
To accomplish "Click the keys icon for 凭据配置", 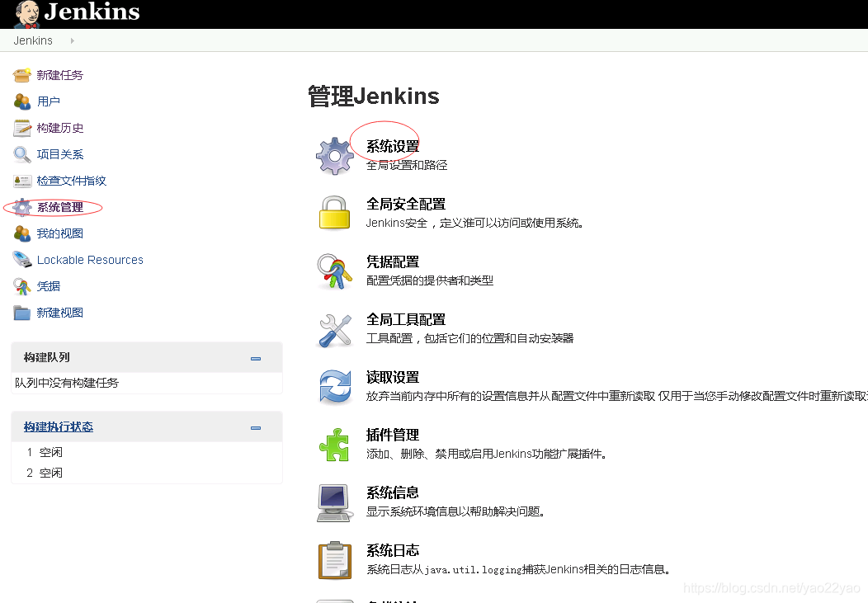I will pyautogui.click(x=334, y=271).
